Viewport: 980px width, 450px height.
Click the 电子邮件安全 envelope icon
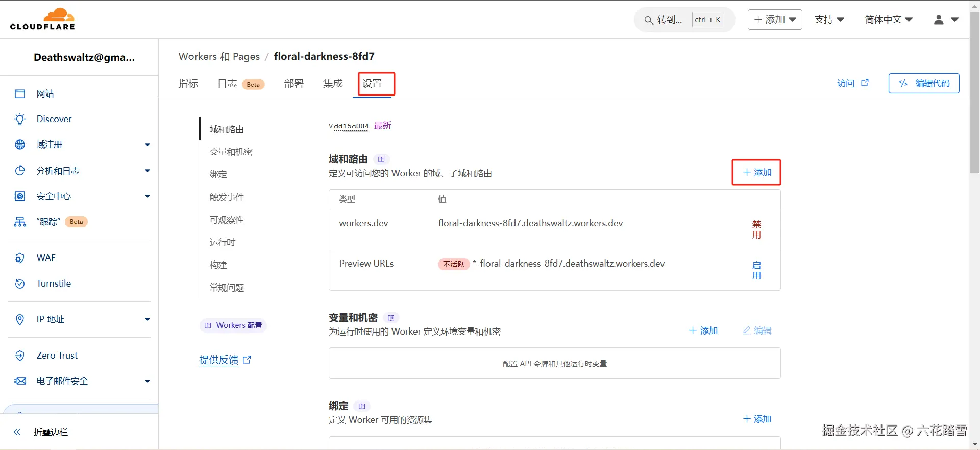(x=20, y=381)
